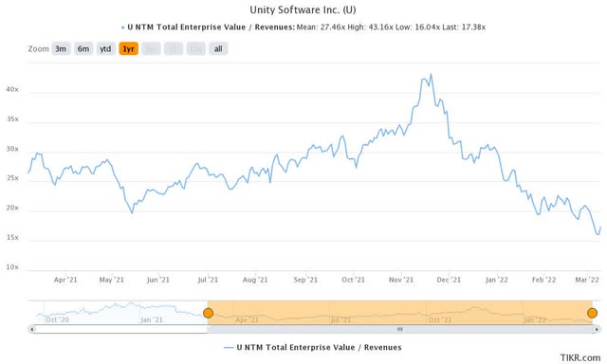This screenshot has width=607, height=364.
Task: Click the 40x y-axis label
Action: click(x=12, y=89)
